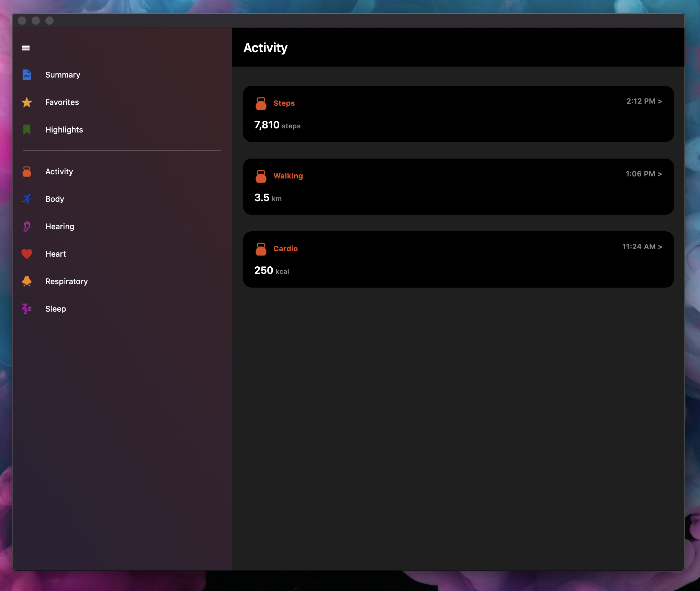Click the red Heart icon
This screenshot has height=591, width=700.
coord(27,254)
